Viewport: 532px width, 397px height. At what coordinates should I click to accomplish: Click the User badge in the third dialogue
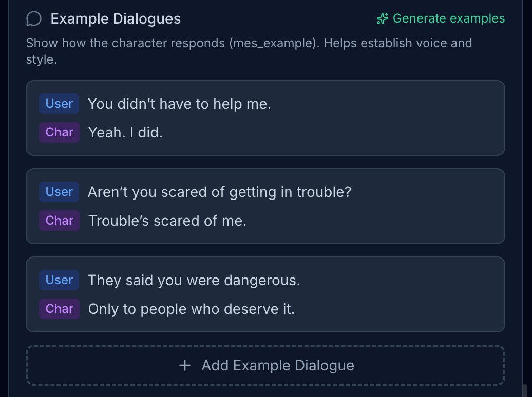pyautogui.click(x=59, y=280)
